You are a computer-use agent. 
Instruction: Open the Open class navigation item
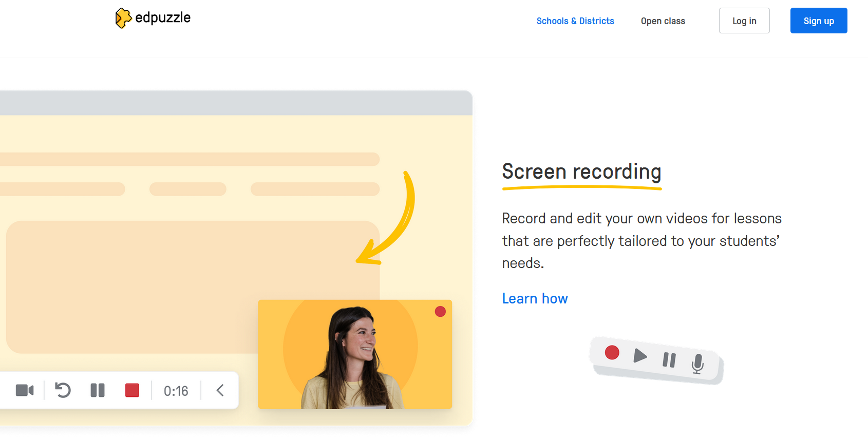[663, 21]
